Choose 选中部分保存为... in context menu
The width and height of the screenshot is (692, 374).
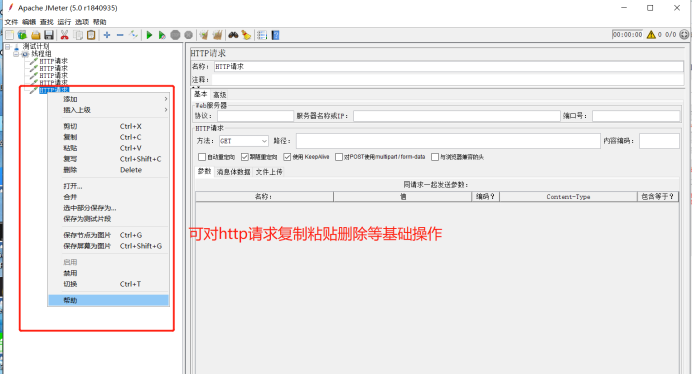[109, 208]
